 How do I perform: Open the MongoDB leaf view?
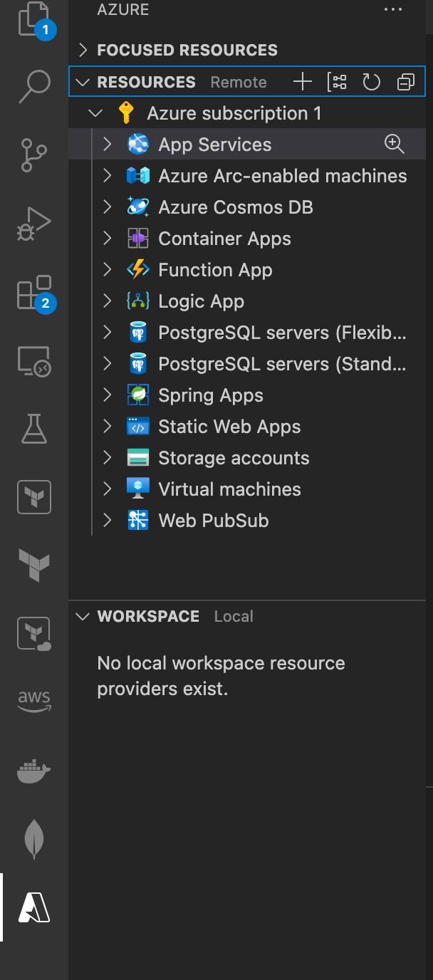point(34,838)
